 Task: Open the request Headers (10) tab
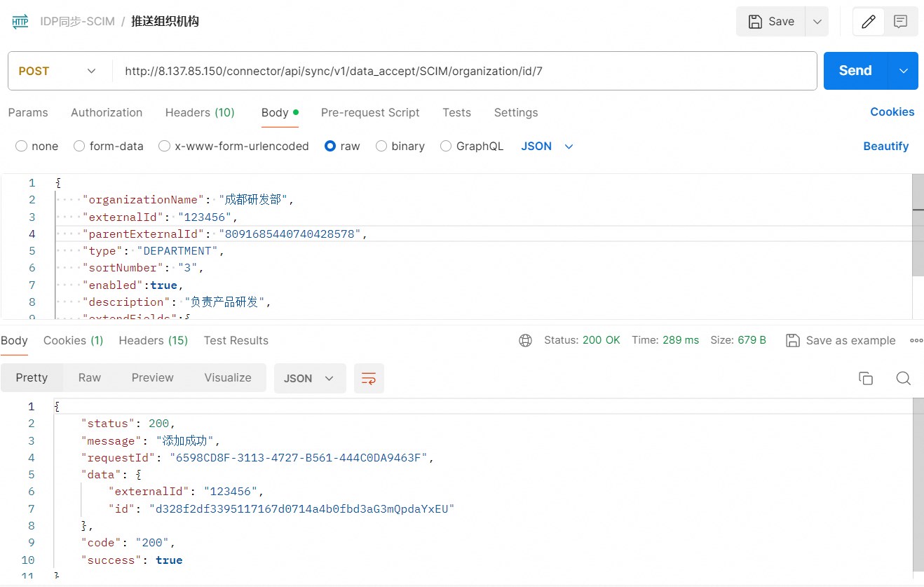coord(200,113)
